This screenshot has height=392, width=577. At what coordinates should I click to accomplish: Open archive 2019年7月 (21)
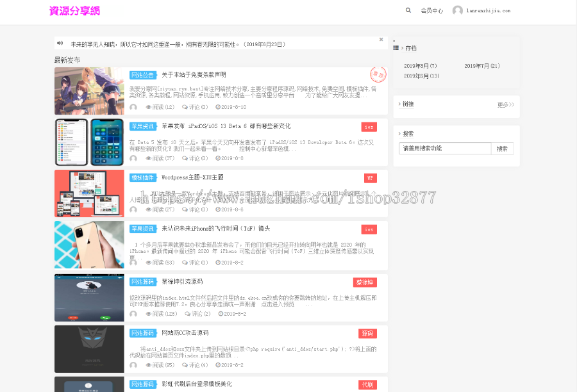[x=482, y=66]
